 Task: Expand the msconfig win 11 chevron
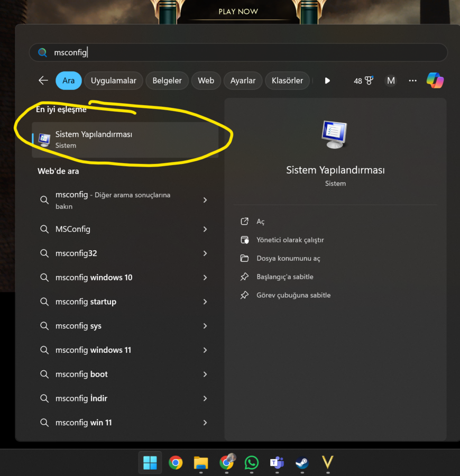tap(205, 423)
